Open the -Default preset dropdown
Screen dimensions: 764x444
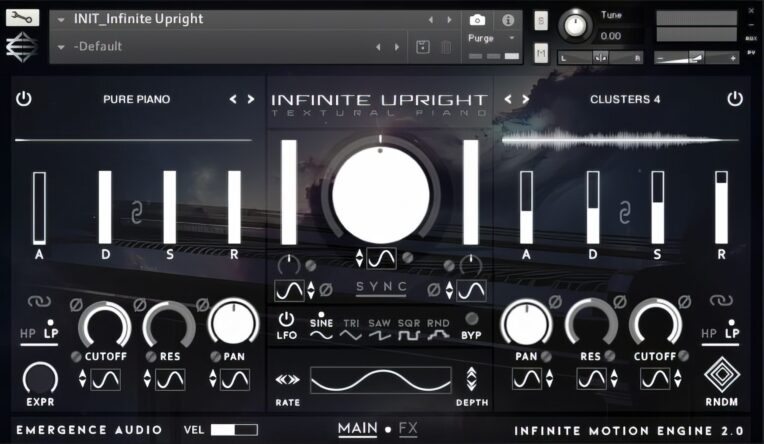(63, 46)
